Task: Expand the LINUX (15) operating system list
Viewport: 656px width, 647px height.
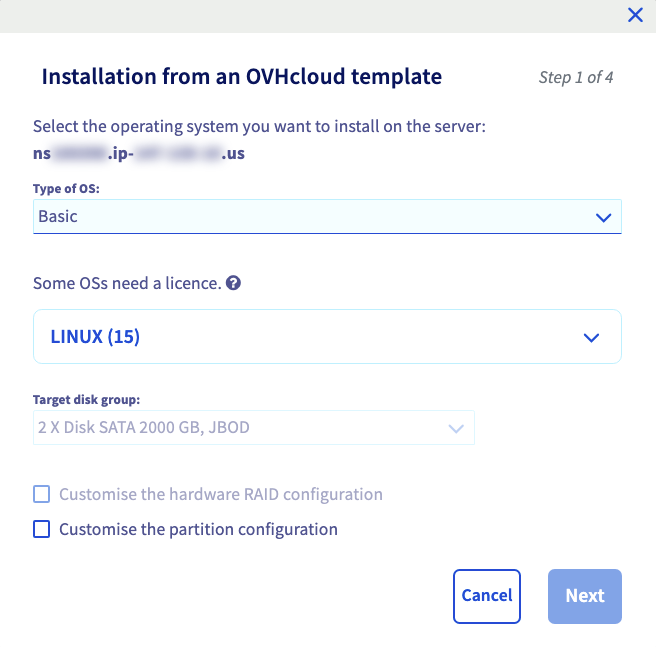Action: pos(326,337)
